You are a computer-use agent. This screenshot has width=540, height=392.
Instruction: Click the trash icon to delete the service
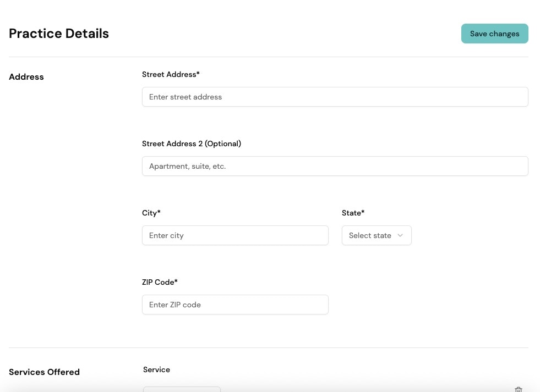(x=518, y=389)
